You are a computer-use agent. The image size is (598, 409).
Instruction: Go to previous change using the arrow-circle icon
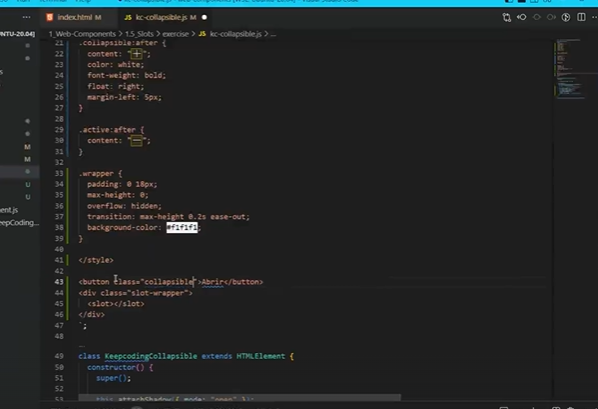521,17
